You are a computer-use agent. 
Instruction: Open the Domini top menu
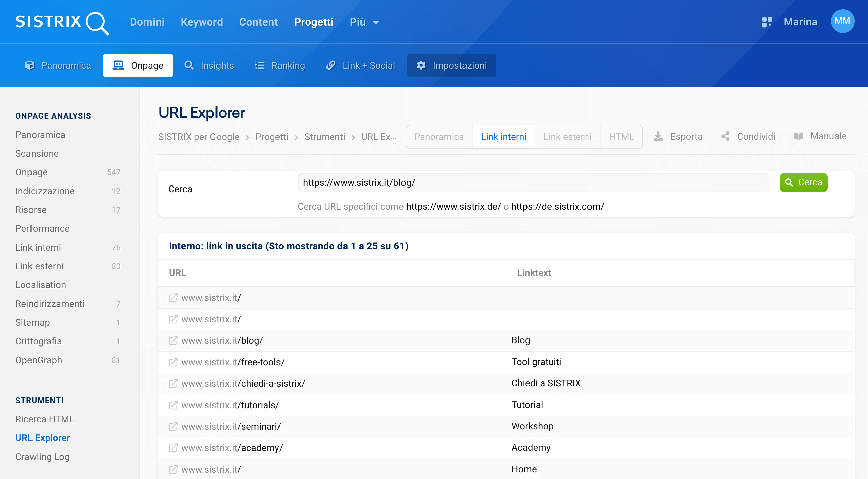click(147, 22)
